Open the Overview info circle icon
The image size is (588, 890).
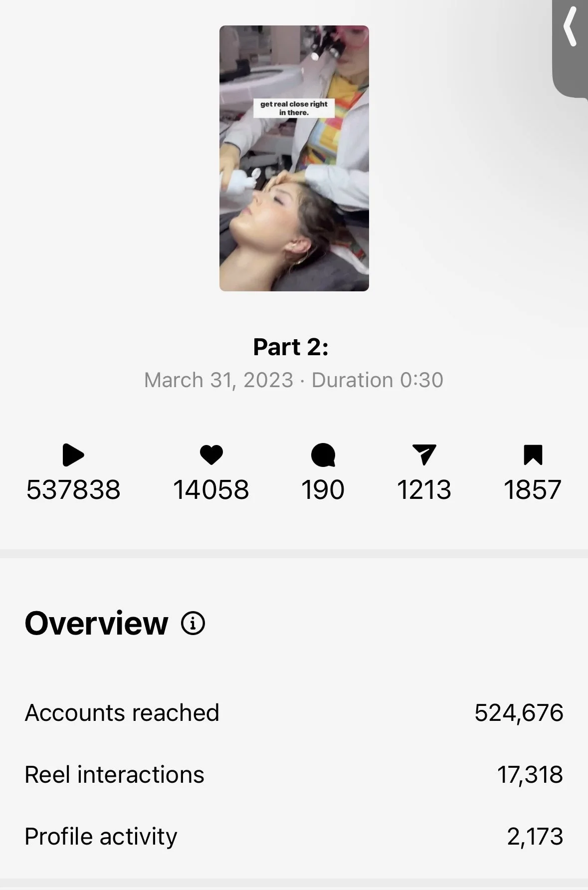click(193, 623)
